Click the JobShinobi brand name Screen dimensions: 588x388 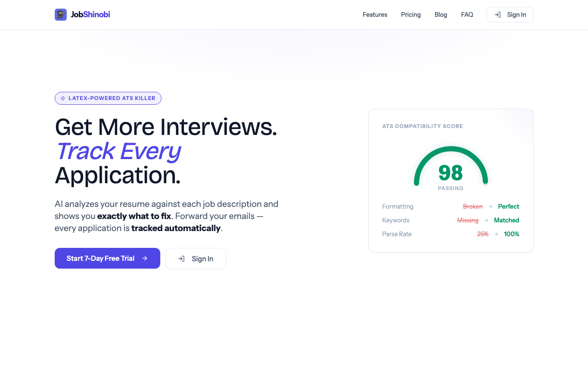tap(90, 15)
